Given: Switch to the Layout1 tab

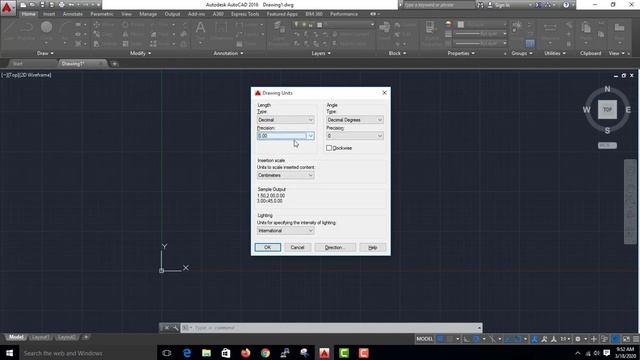Looking at the screenshot, I should pyautogui.click(x=40, y=338).
